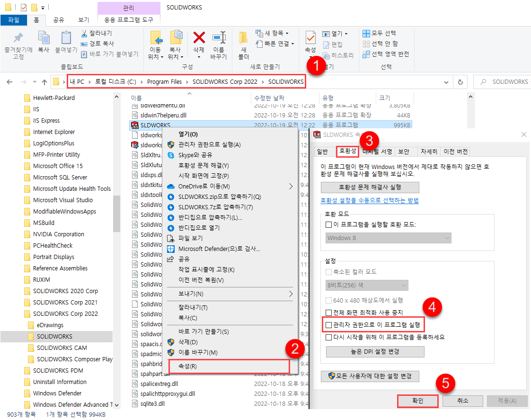Click the Properties (속성) ribbon icon
This screenshot has height=420, width=531.
coord(310,38)
